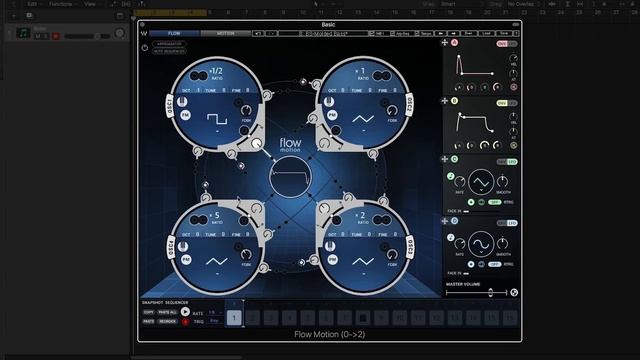Switch to the MOTION view tab
640x360 pixels.
226,33
